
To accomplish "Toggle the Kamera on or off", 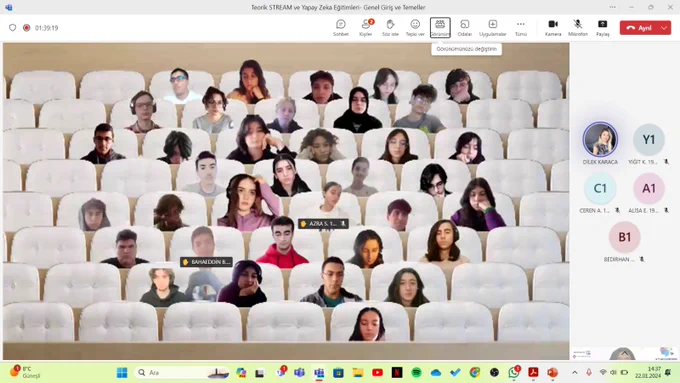I will (x=553, y=28).
